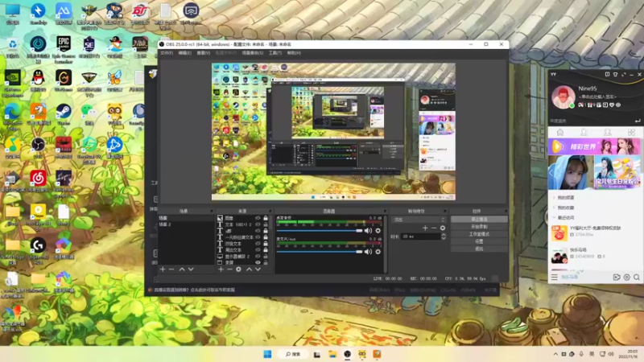The width and height of the screenshot is (644, 362).
Task: Remove selected source with minus icon
Action: point(229,269)
